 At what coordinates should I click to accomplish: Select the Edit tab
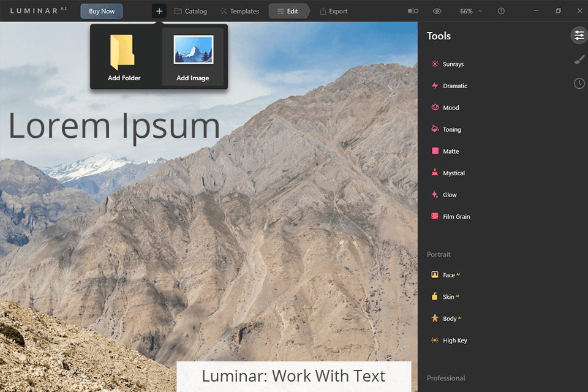288,11
